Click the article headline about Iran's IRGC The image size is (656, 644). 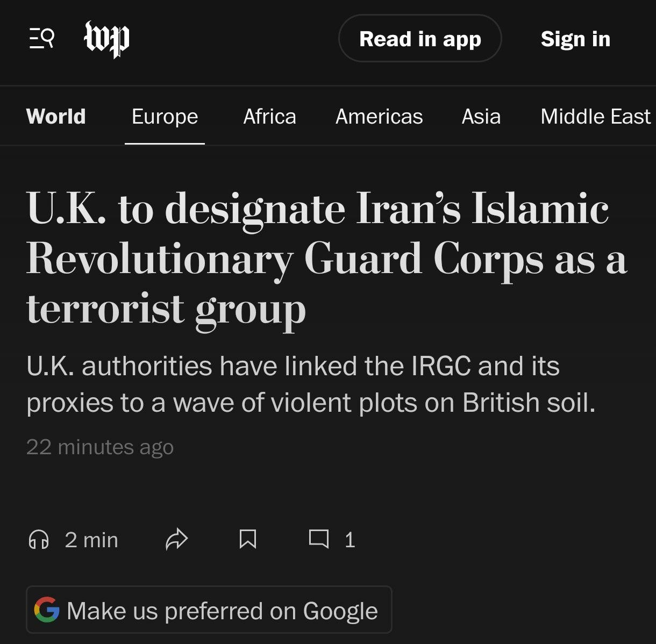click(327, 259)
